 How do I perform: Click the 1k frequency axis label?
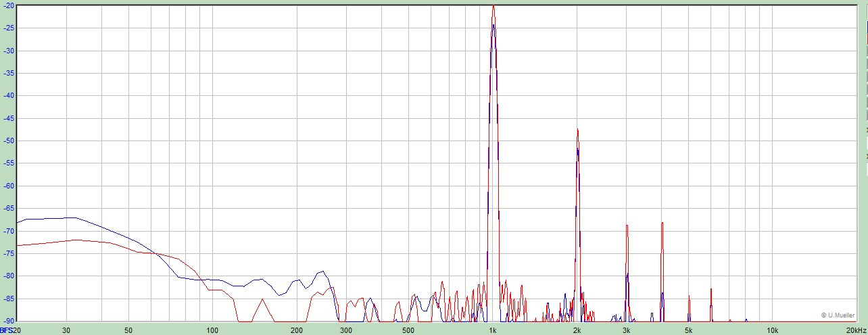493,330
